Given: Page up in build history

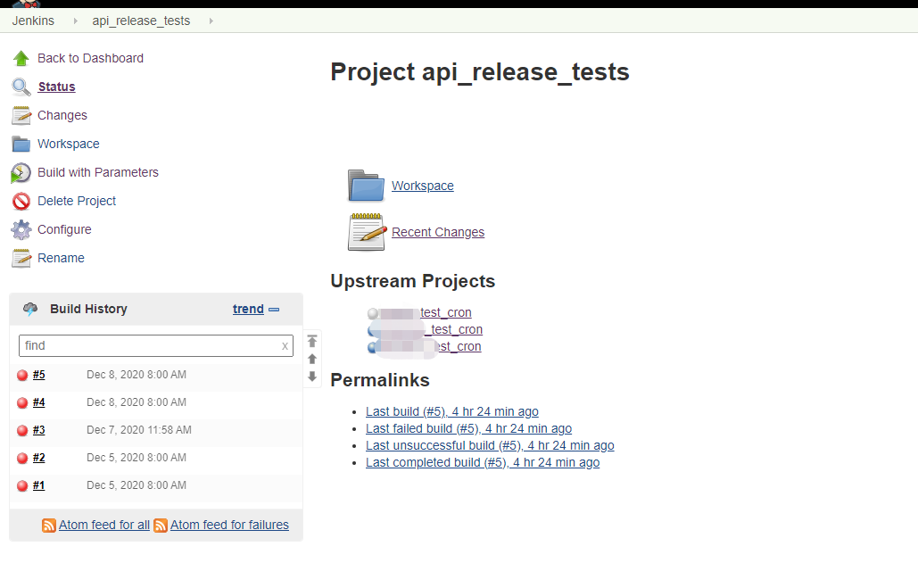Looking at the screenshot, I should pyautogui.click(x=312, y=359).
